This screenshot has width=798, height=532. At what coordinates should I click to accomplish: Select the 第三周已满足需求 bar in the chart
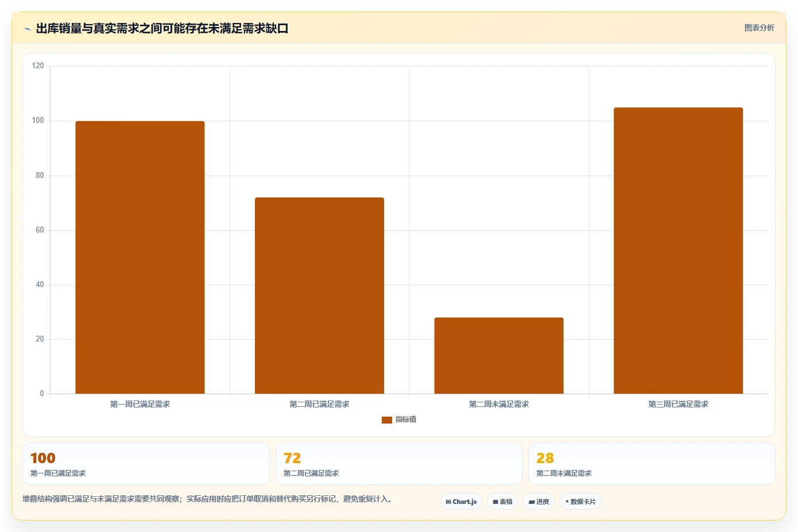[x=678, y=250]
